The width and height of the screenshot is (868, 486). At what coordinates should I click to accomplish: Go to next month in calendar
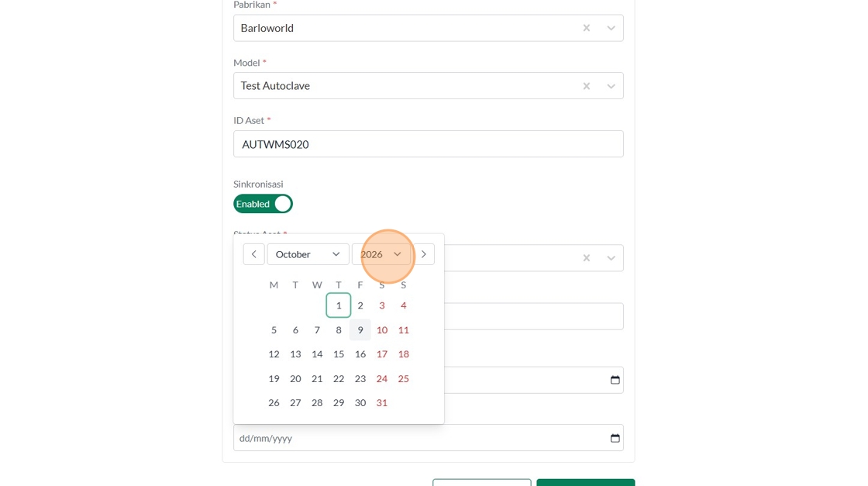coord(424,254)
